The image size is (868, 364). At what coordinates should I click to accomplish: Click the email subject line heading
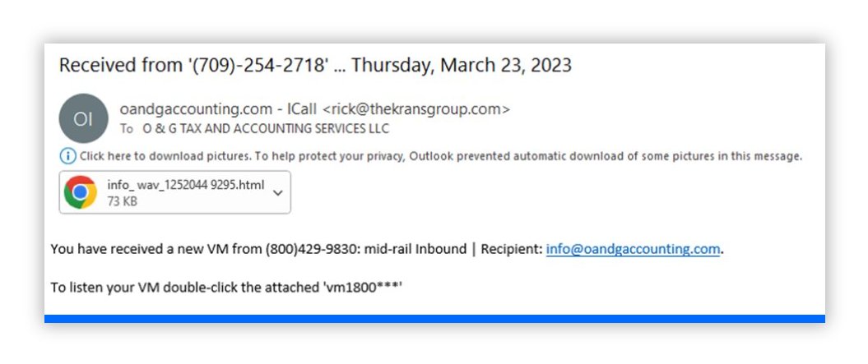(x=314, y=66)
